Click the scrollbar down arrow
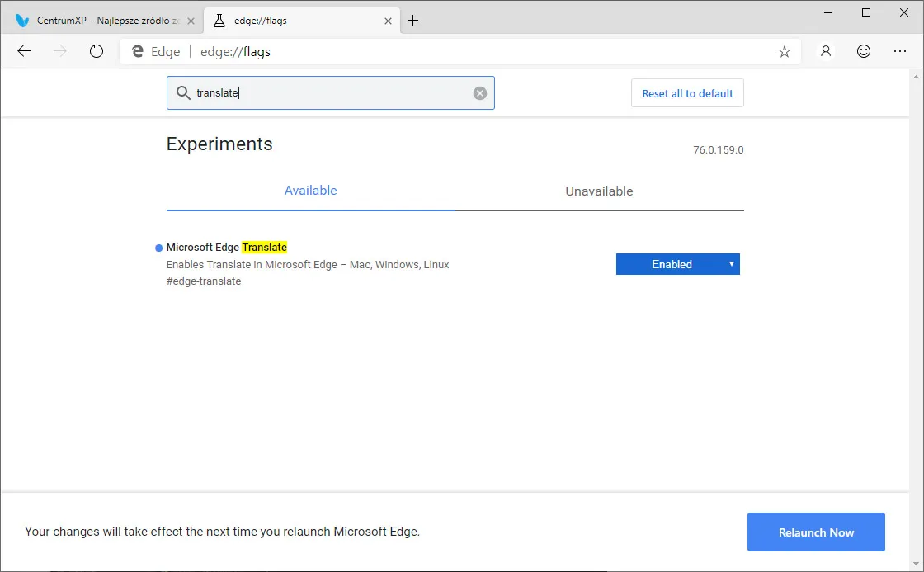This screenshot has width=924, height=572. 916,565
